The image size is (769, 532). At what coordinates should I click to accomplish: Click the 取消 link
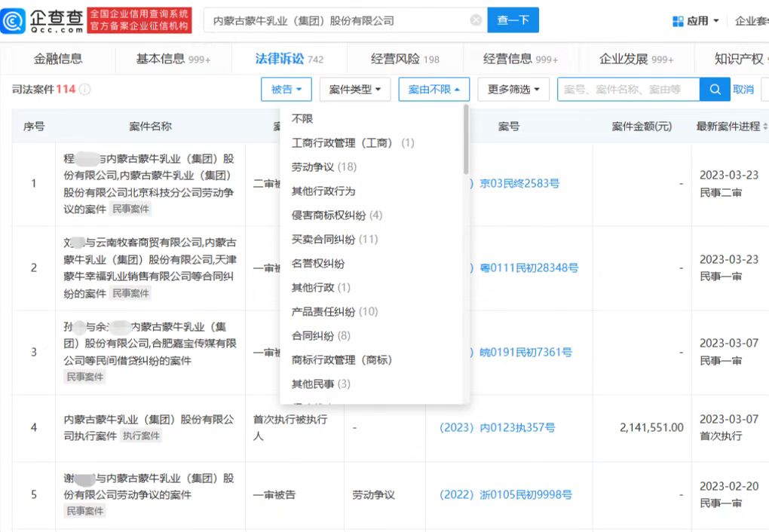tap(743, 89)
